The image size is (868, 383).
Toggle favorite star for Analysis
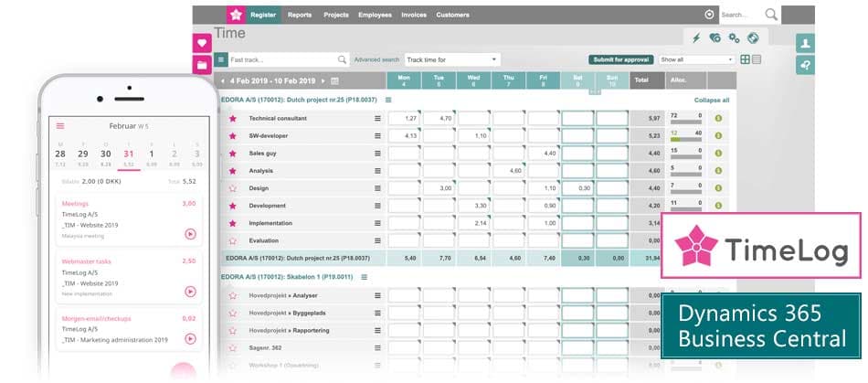click(232, 171)
